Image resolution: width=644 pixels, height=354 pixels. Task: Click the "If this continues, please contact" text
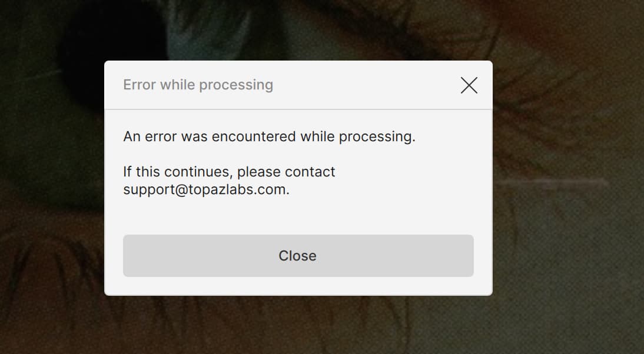[x=229, y=172]
